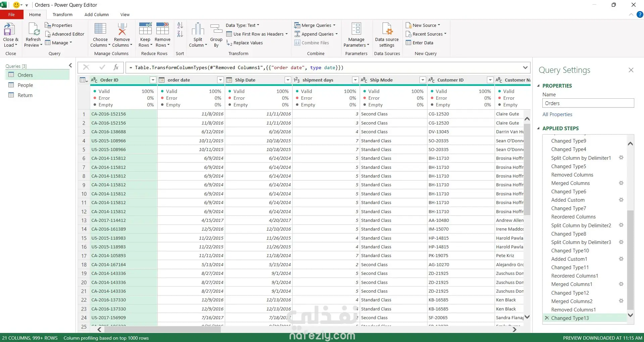644x342 pixels.
Task: Open the Data Type: Text dropdown
Action: coord(243,25)
